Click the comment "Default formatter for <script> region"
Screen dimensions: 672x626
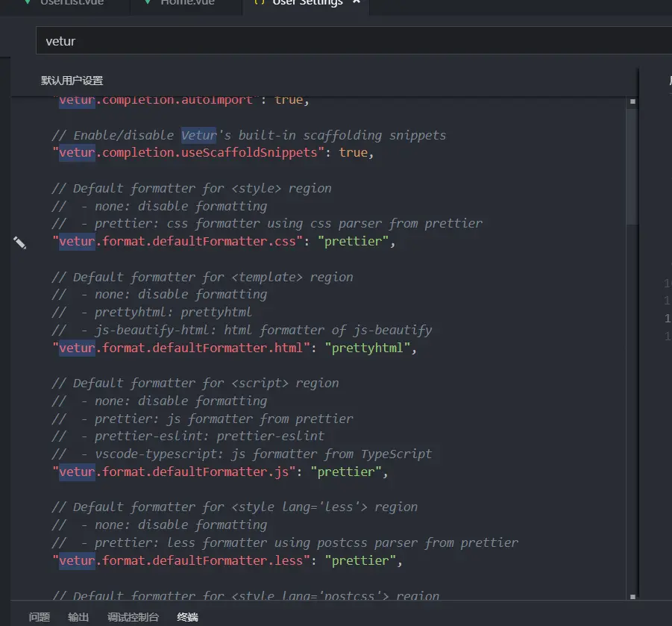click(x=195, y=384)
